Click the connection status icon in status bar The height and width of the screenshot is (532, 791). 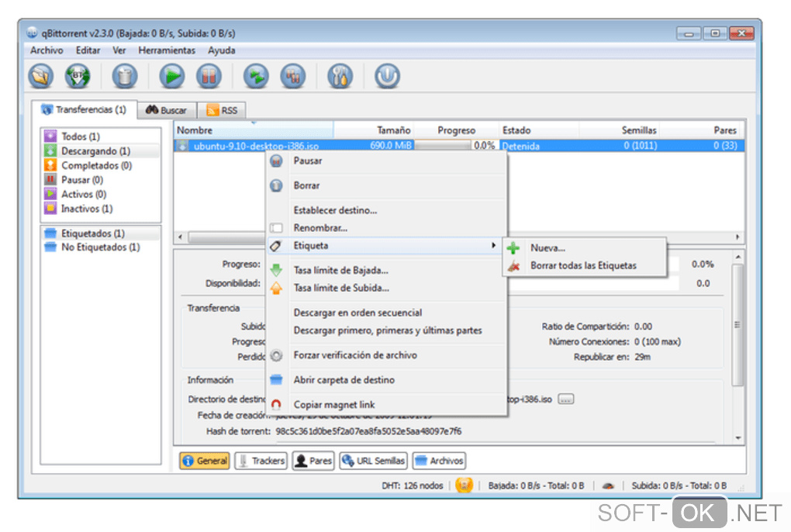(x=464, y=485)
